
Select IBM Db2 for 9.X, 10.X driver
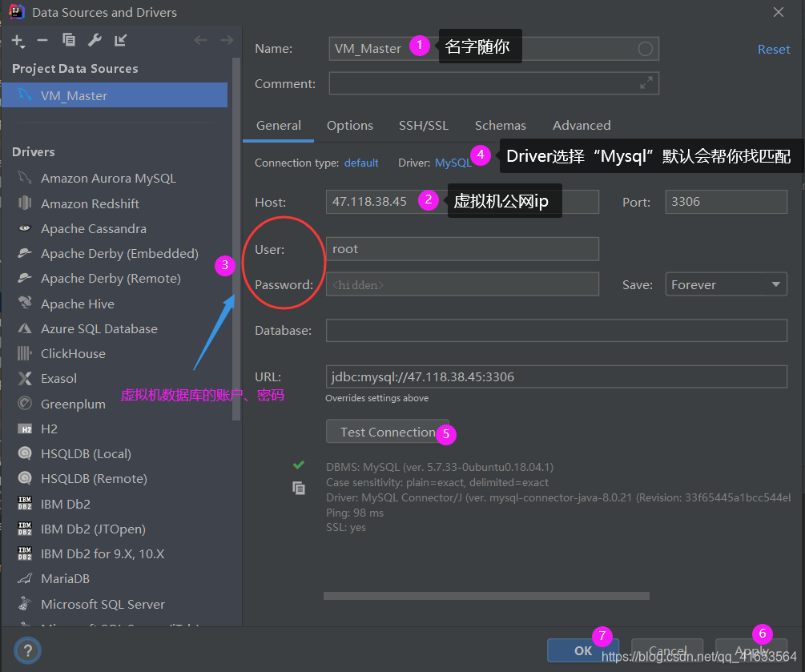[x=103, y=553]
